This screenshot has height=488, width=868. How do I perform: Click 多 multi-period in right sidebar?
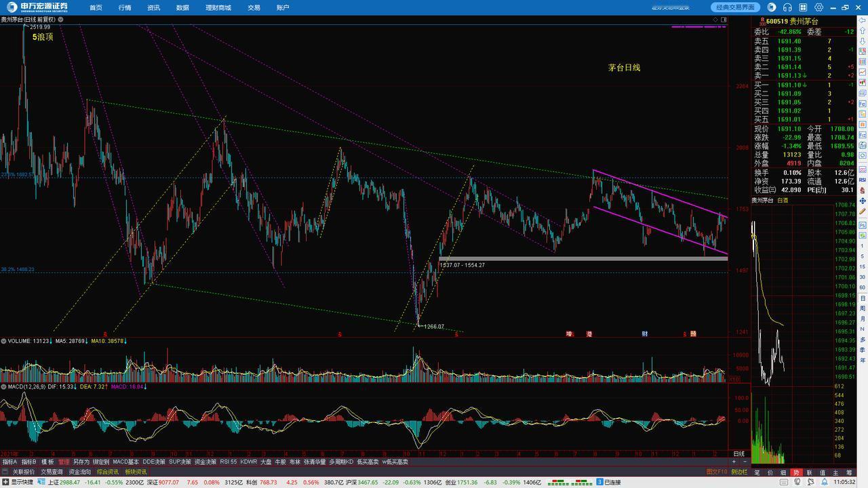[x=863, y=340]
